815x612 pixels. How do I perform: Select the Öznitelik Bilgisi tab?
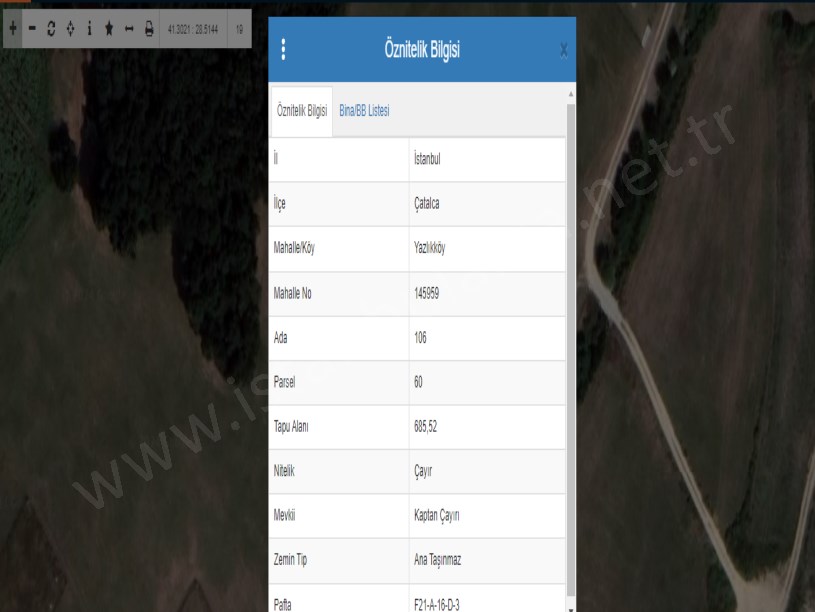point(302,111)
